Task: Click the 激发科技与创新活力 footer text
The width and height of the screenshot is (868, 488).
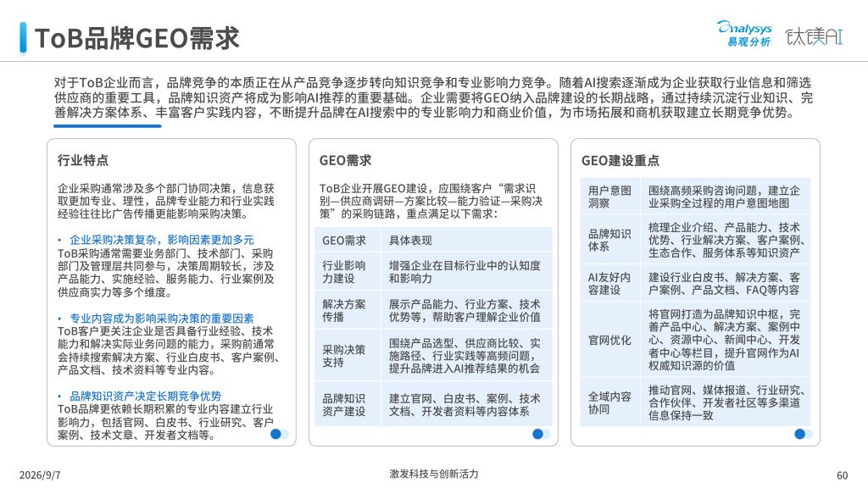Action: (x=433, y=474)
